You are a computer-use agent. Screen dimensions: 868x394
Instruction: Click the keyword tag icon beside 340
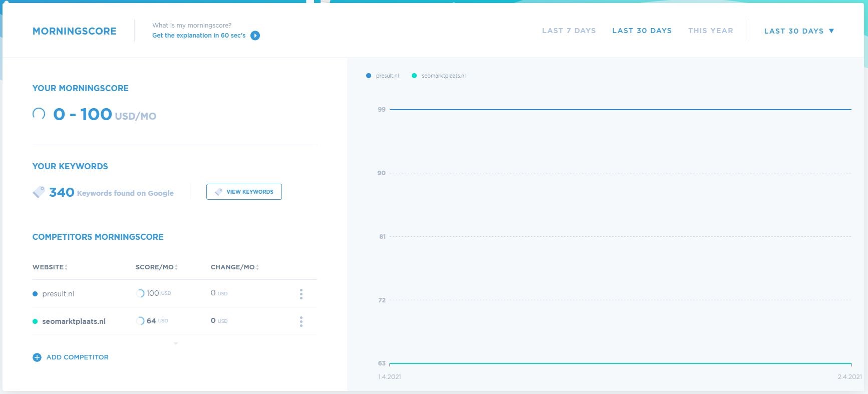39,192
